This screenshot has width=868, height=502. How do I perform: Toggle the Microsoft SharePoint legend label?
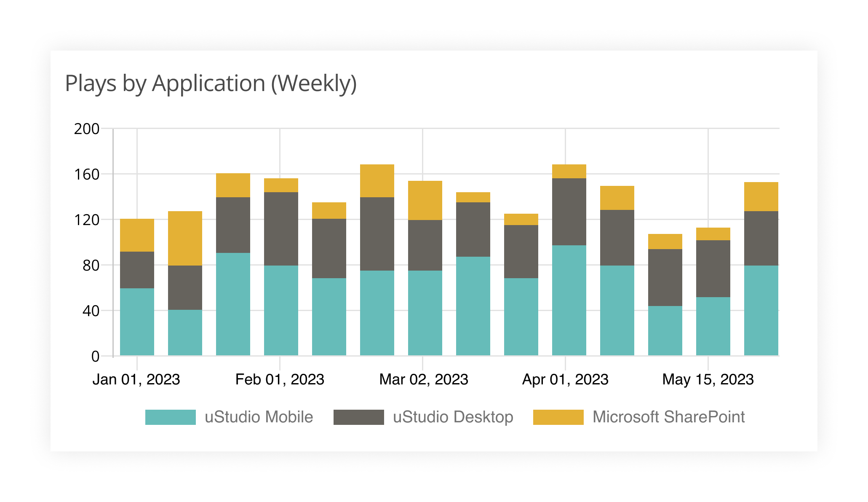coord(668,417)
